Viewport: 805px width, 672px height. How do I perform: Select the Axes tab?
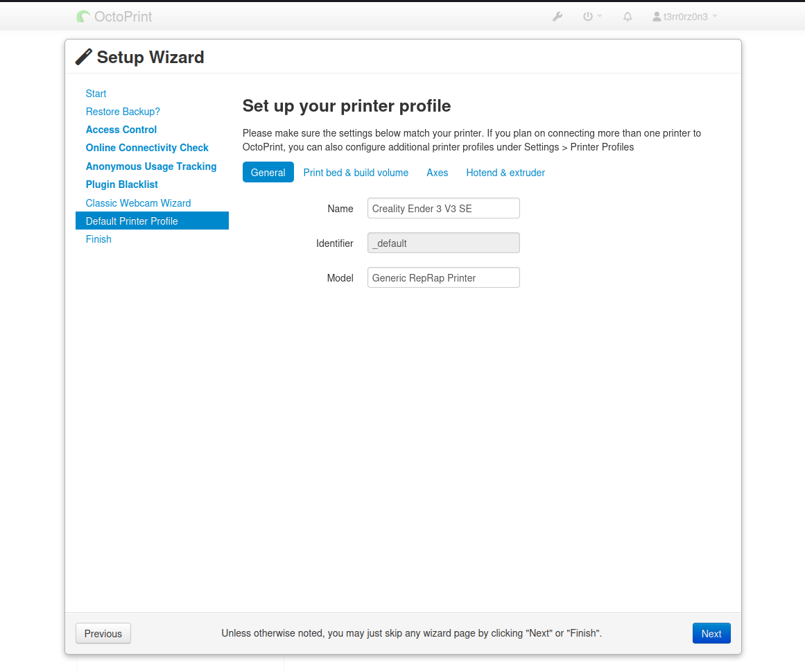point(437,173)
